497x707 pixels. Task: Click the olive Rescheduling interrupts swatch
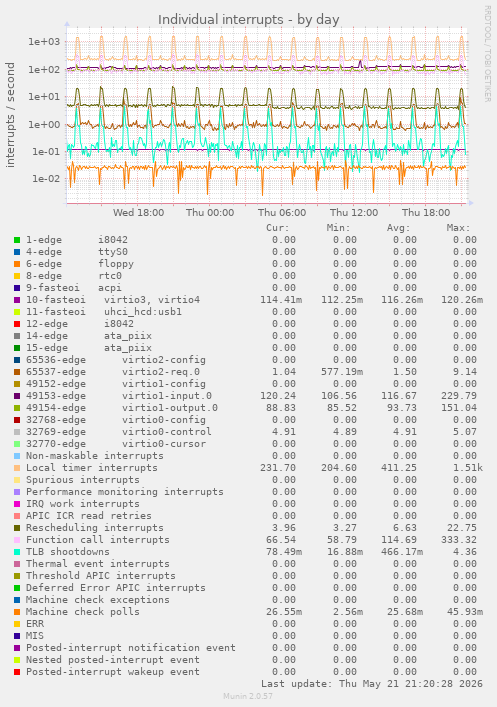(17, 528)
